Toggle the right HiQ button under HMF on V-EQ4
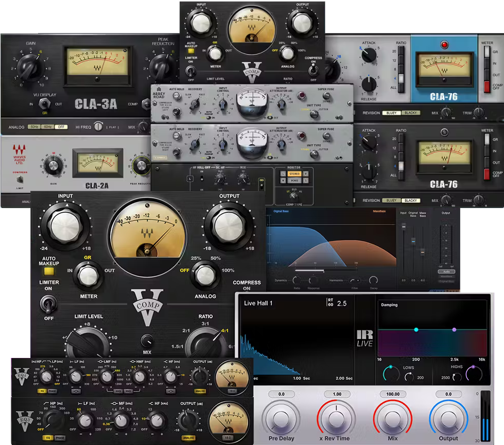This screenshot has width=504, height=445. [128, 391]
